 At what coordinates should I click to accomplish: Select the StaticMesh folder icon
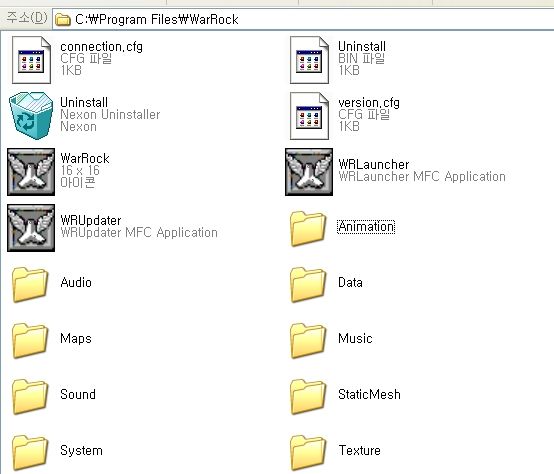[308, 396]
